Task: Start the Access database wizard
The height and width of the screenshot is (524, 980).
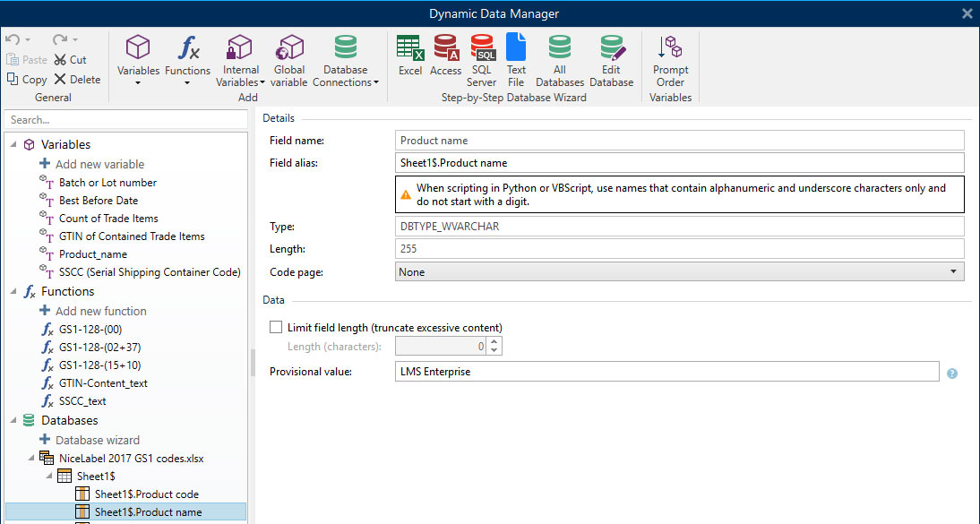Action: tap(445, 55)
